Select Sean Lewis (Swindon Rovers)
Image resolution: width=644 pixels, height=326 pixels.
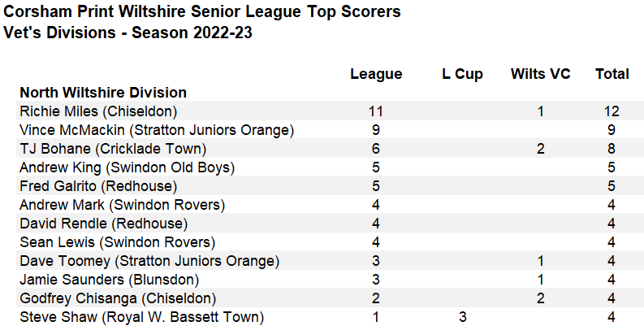point(118,242)
